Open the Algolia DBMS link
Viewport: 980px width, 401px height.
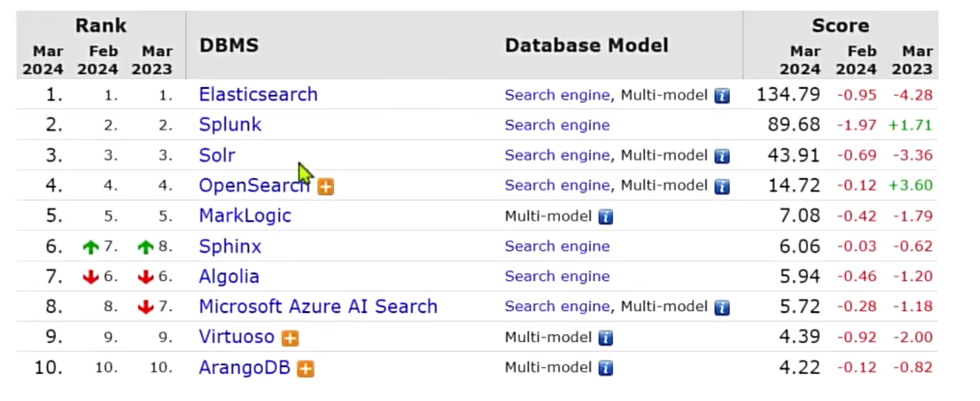click(229, 276)
